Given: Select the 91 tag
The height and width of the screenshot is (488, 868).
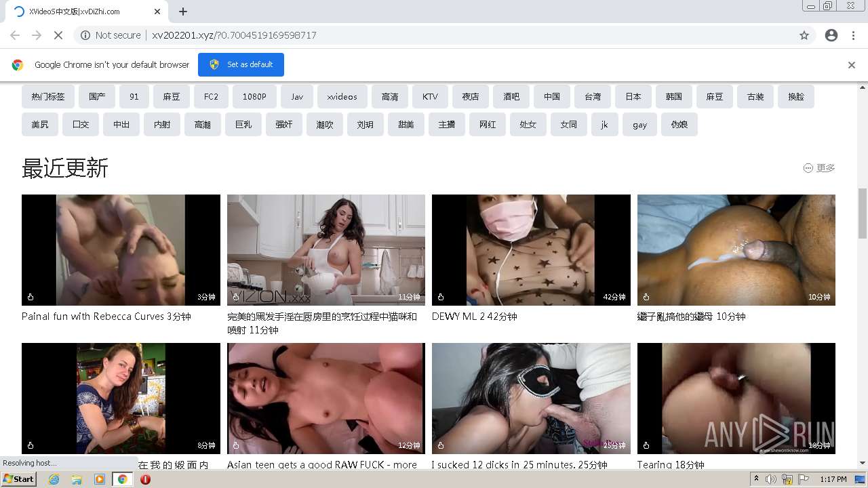Looking at the screenshot, I should click(134, 97).
